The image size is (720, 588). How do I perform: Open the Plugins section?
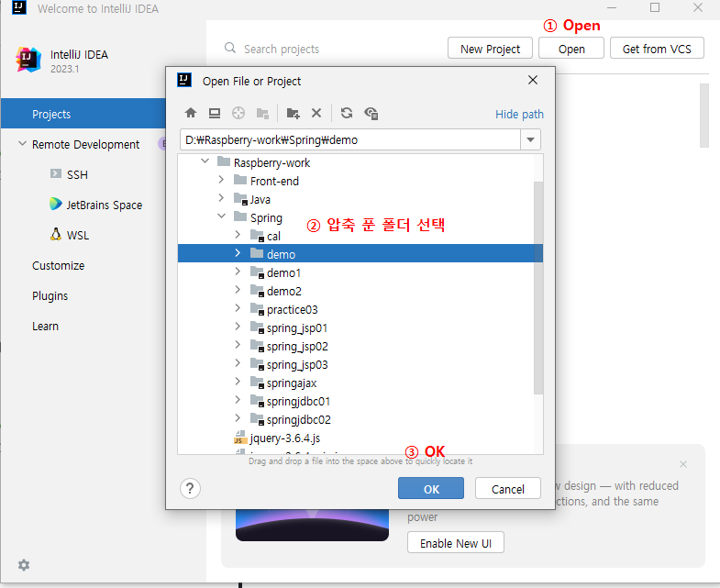(50, 296)
